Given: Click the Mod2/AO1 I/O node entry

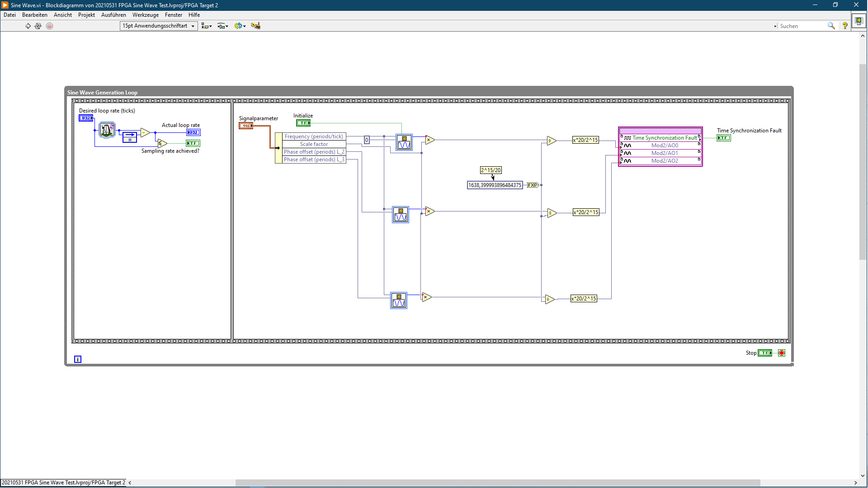Looking at the screenshot, I should (664, 153).
